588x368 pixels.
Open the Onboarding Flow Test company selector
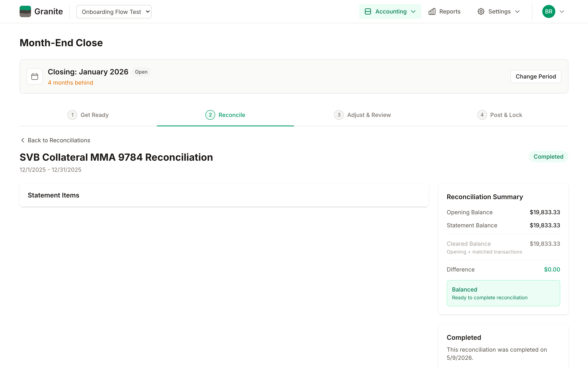click(114, 12)
